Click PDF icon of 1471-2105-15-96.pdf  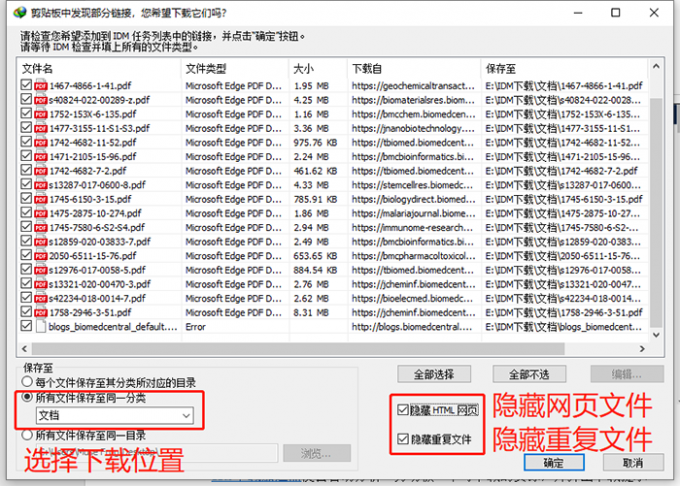41,157
